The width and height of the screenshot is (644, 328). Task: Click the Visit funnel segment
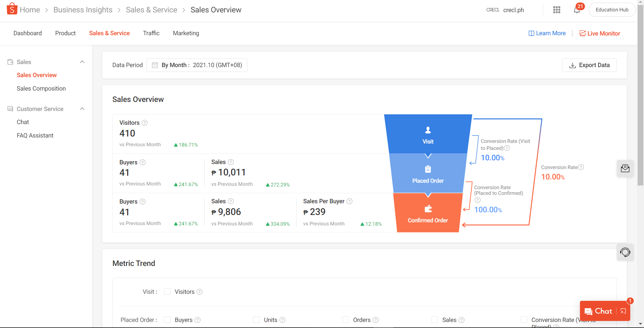tap(428, 134)
